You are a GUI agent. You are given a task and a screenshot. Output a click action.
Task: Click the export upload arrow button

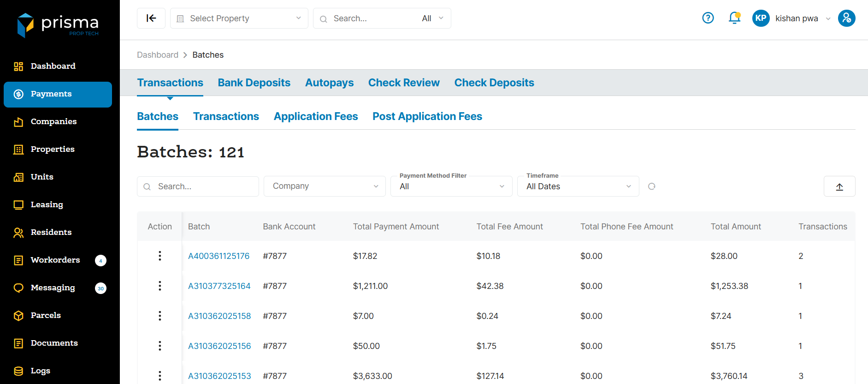click(839, 186)
